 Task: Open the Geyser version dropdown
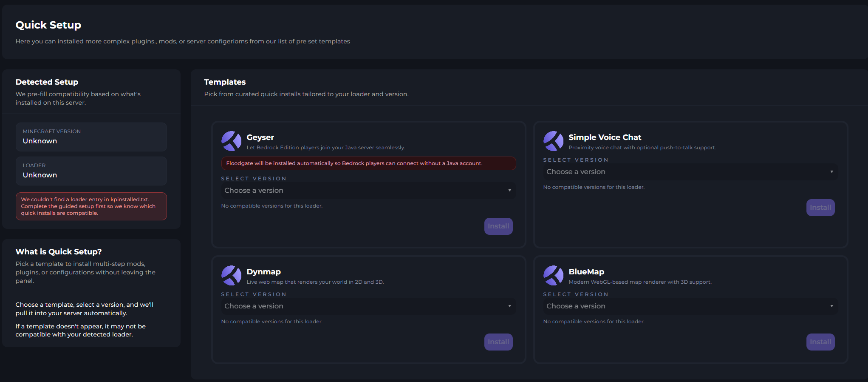[368, 191]
